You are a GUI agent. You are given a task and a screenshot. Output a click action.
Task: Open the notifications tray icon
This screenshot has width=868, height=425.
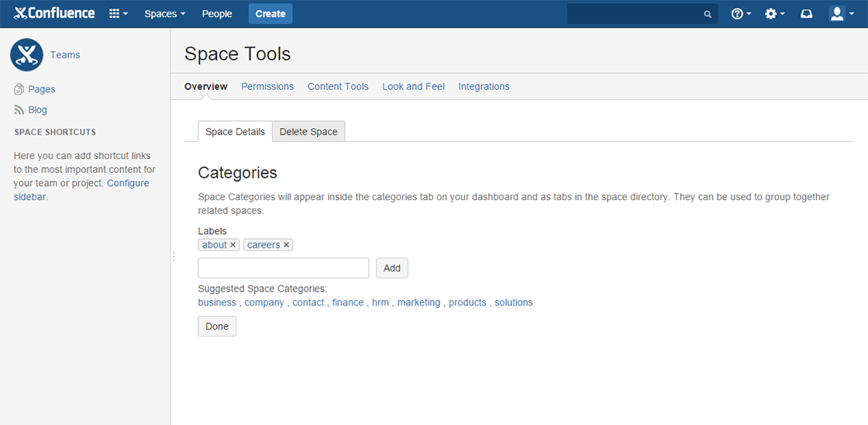tap(807, 14)
